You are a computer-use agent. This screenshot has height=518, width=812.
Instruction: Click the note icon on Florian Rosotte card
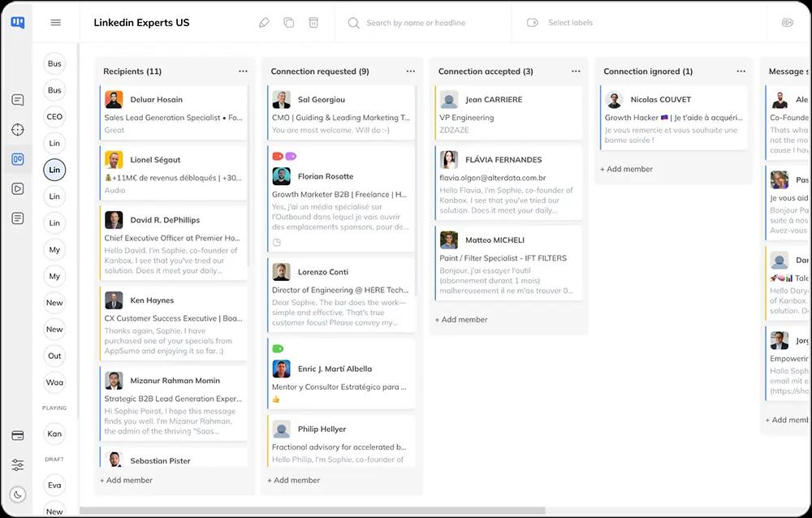pos(277,242)
